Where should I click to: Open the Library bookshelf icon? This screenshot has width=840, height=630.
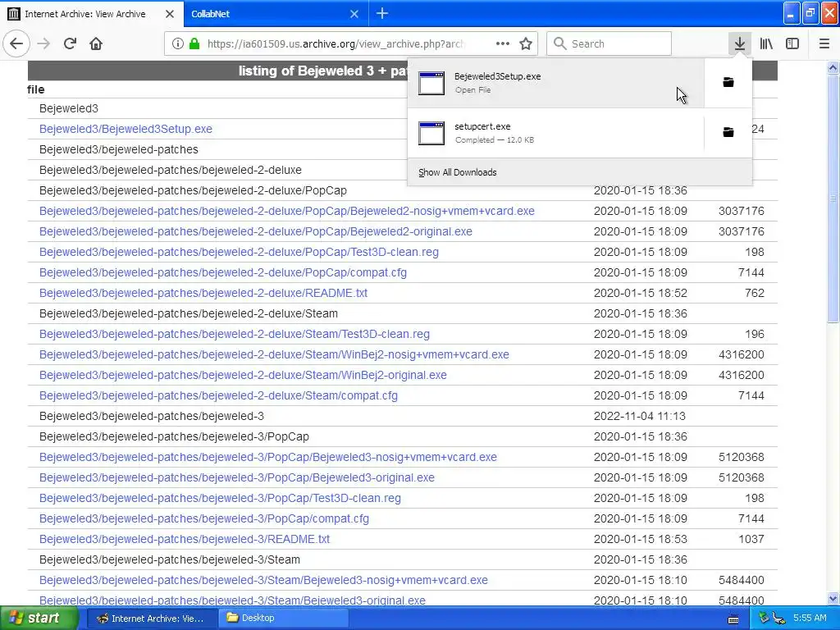pos(766,44)
